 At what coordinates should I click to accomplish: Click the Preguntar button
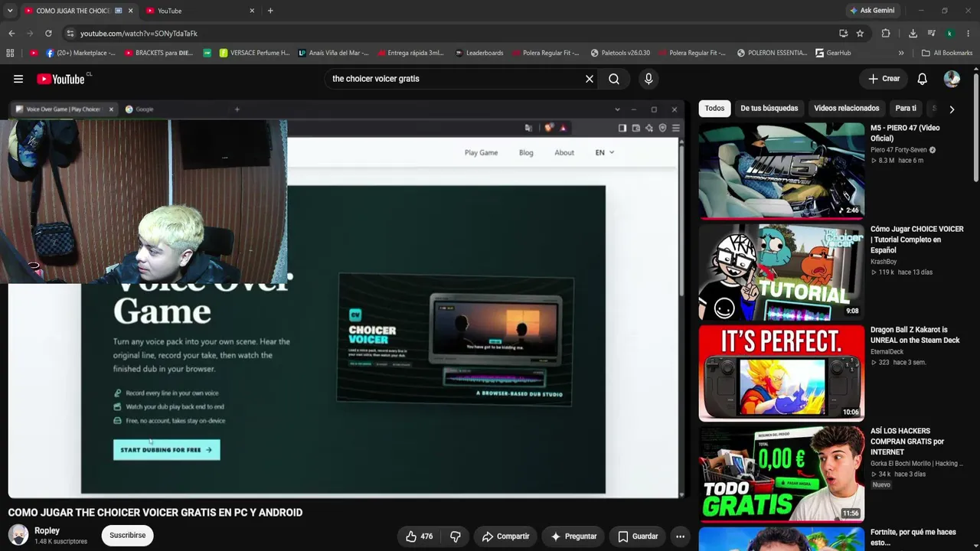573,536
